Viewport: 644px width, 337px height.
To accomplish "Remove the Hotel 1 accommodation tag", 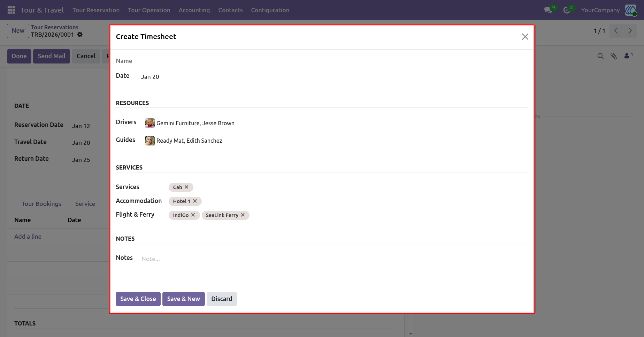I will click(x=195, y=201).
